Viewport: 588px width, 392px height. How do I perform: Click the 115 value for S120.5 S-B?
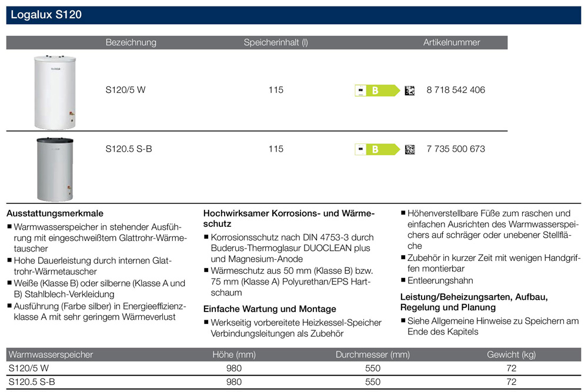[x=276, y=149]
